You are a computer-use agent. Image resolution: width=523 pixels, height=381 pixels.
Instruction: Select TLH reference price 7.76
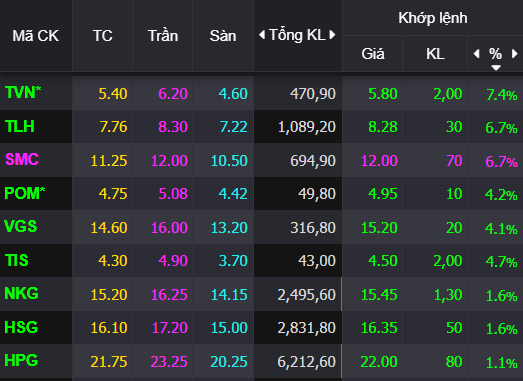tap(113, 127)
